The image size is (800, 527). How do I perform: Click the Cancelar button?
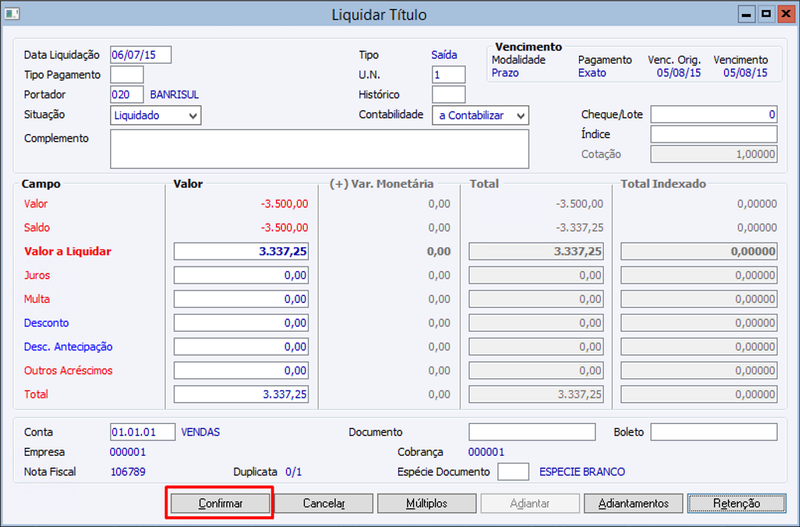click(x=324, y=503)
